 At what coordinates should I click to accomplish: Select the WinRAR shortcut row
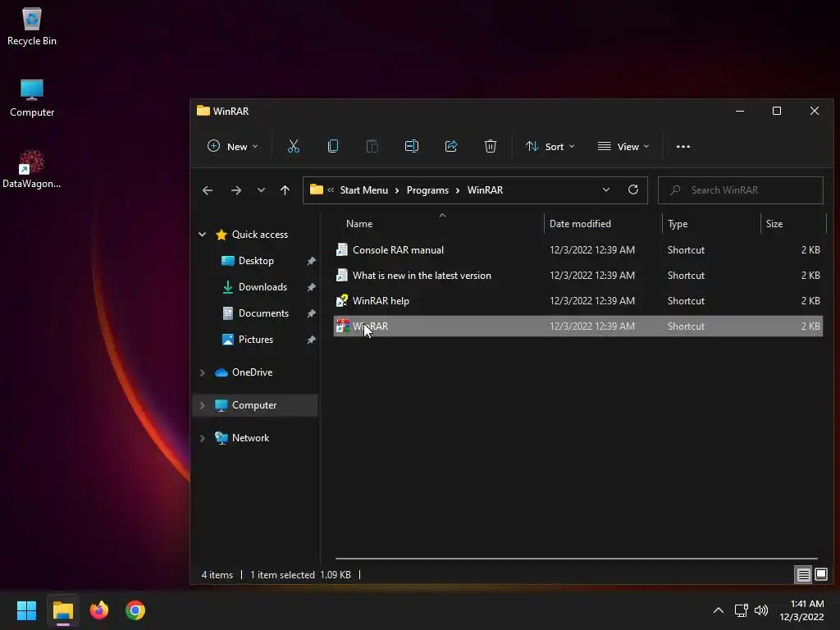pos(578,326)
